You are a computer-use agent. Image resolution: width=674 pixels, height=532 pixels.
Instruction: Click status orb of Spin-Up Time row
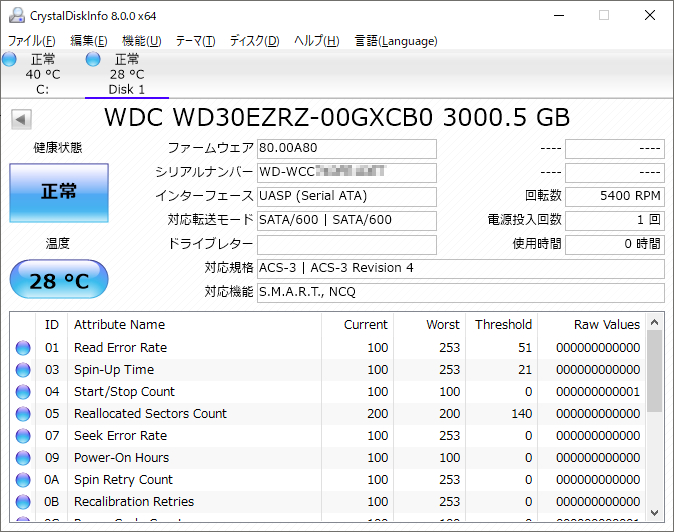point(23,370)
